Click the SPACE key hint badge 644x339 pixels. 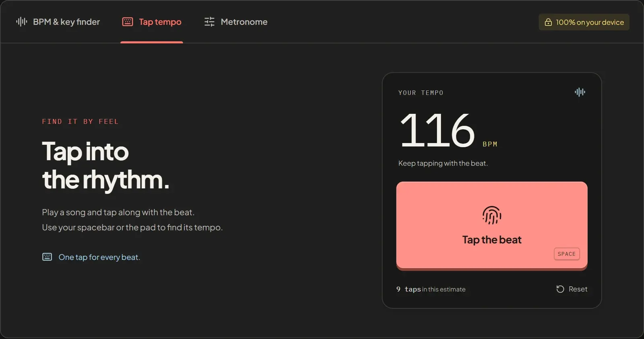[x=567, y=254]
